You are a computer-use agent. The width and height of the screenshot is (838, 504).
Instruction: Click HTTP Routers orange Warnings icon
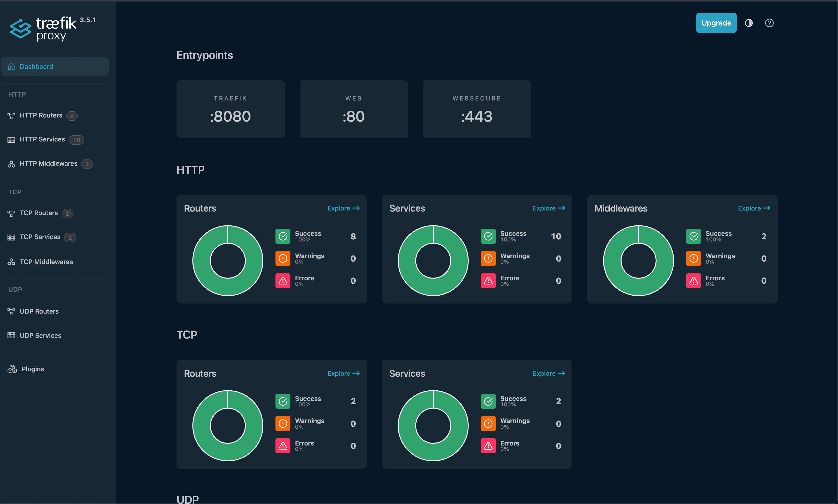283,258
